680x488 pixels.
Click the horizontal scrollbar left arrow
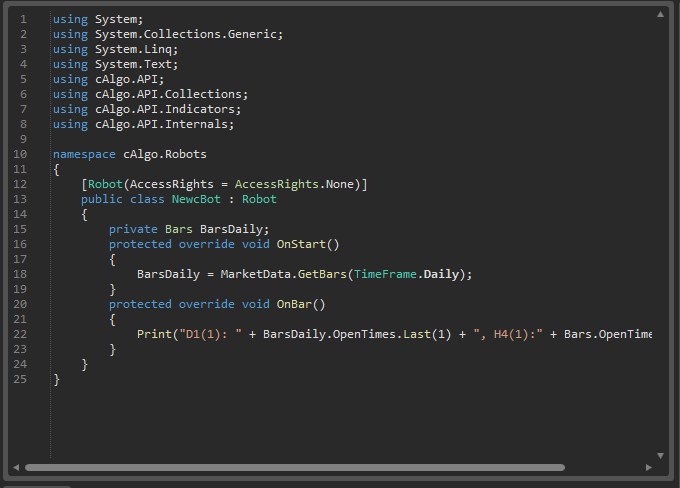16,467
